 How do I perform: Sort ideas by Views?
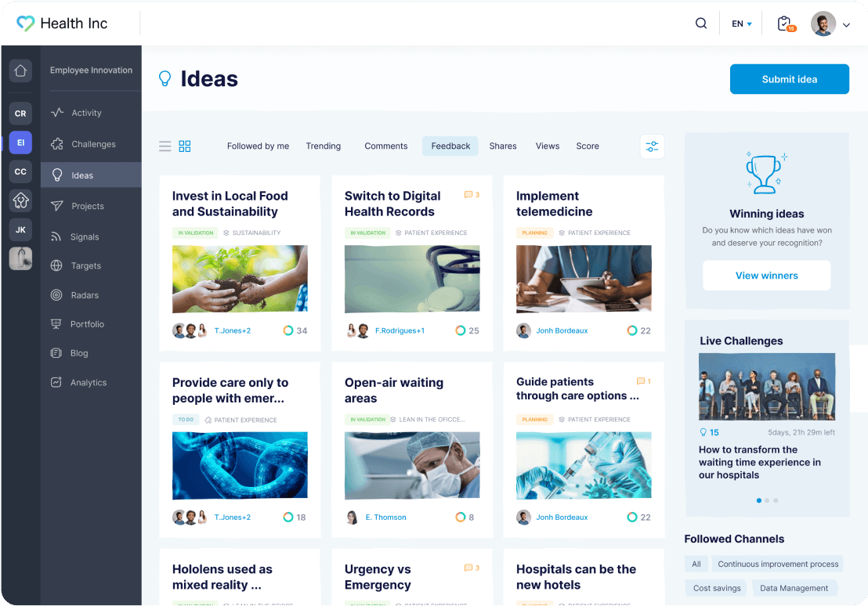point(548,146)
